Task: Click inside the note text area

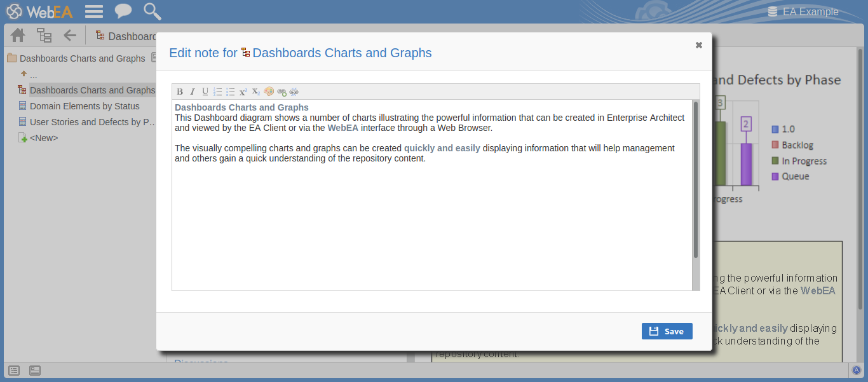Action: (431, 222)
